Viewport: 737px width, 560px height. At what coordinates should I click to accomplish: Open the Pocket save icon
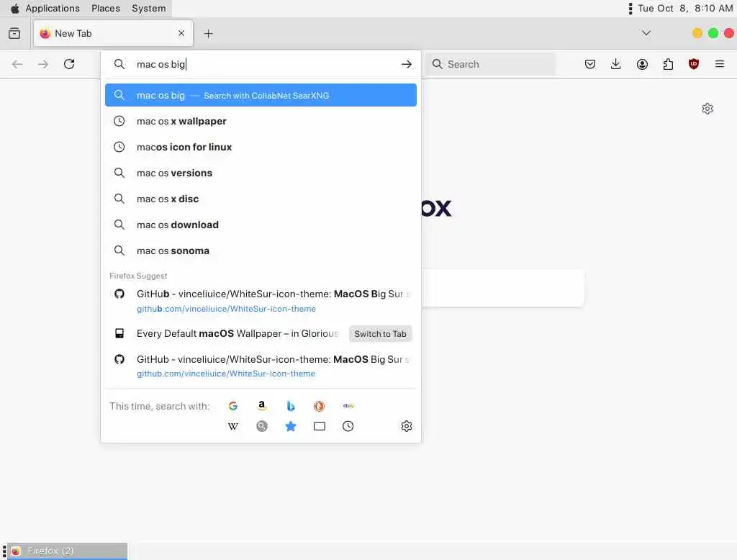[x=590, y=64]
